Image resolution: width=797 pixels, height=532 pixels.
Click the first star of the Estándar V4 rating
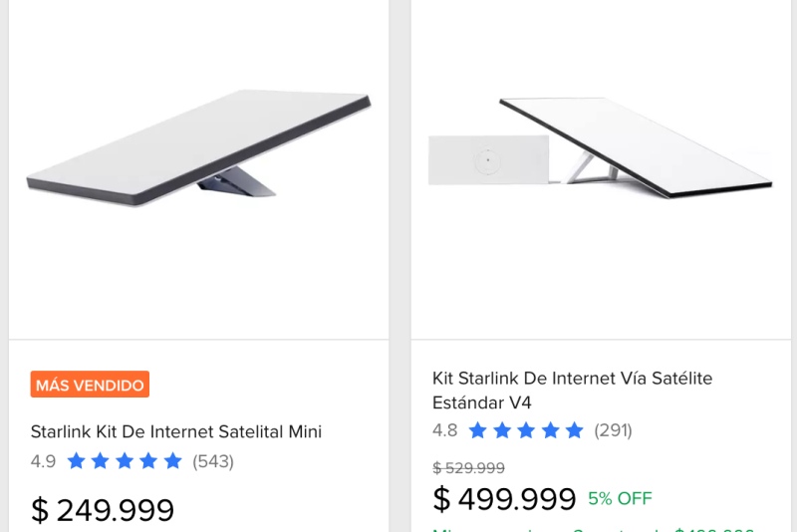(x=477, y=430)
